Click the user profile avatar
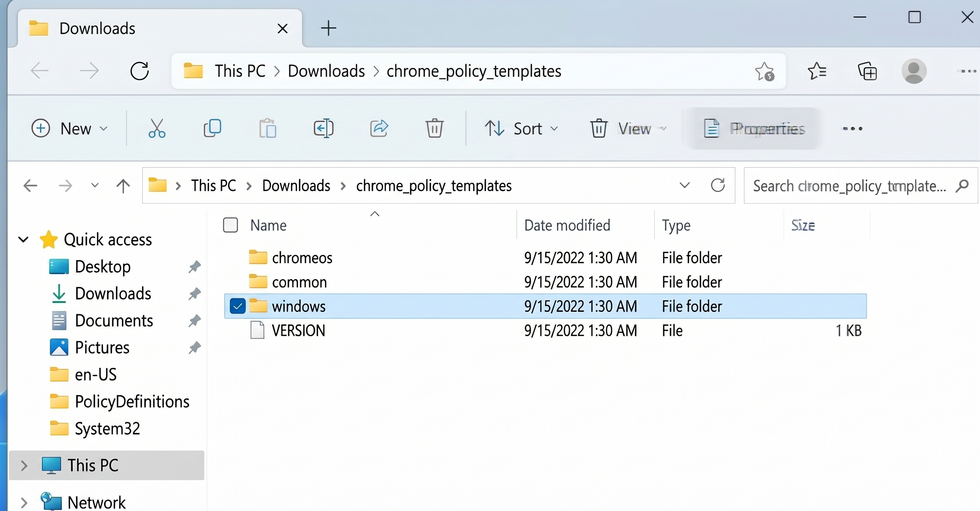The image size is (980, 511). coord(914,71)
